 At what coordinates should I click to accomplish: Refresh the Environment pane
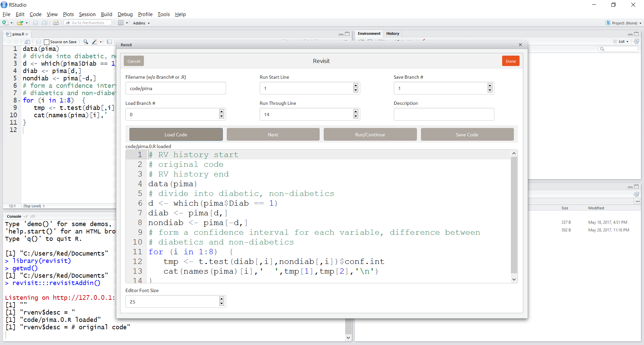[x=636, y=42]
